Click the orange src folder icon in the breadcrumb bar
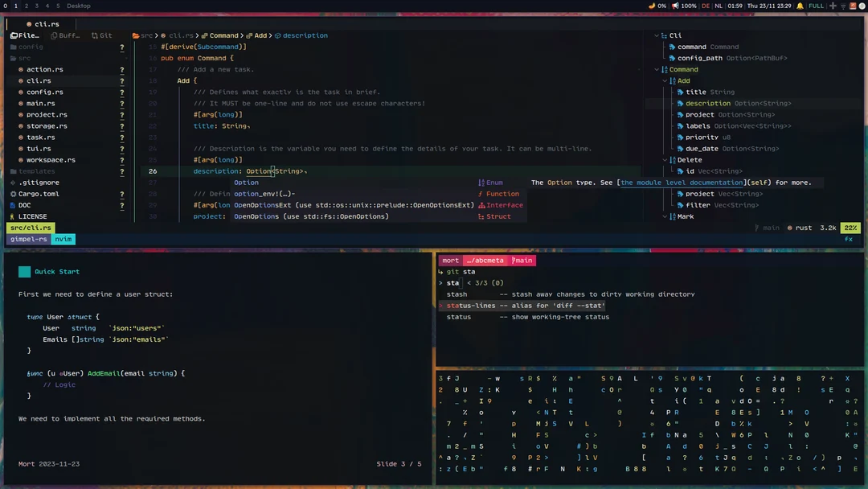 click(136, 35)
